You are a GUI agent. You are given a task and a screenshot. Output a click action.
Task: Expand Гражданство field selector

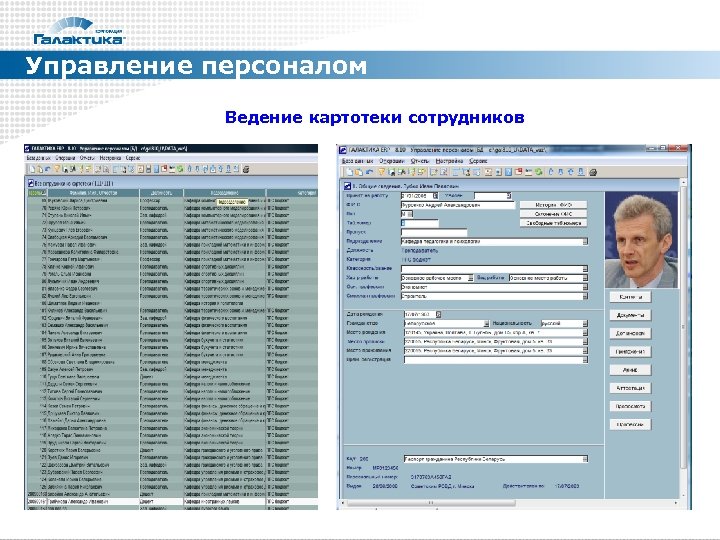point(486,324)
